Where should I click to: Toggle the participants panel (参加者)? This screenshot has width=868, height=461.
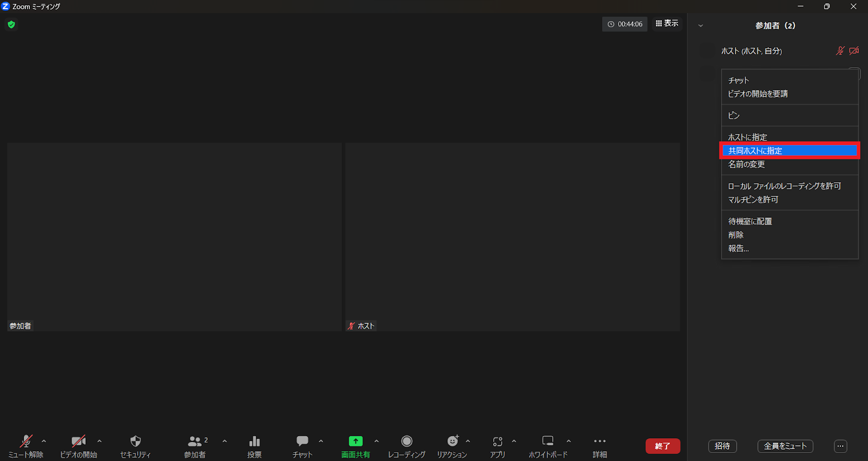pyautogui.click(x=195, y=441)
